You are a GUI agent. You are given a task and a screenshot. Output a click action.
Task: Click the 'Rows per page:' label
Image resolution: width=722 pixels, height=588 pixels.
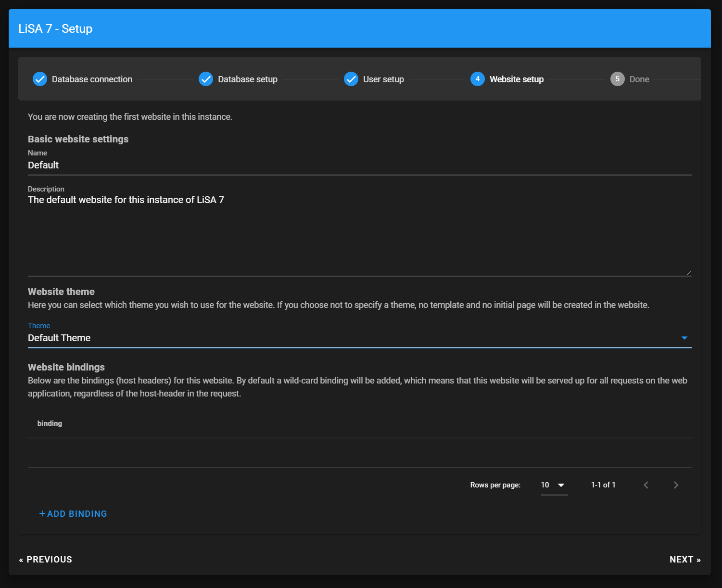pyautogui.click(x=495, y=485)
